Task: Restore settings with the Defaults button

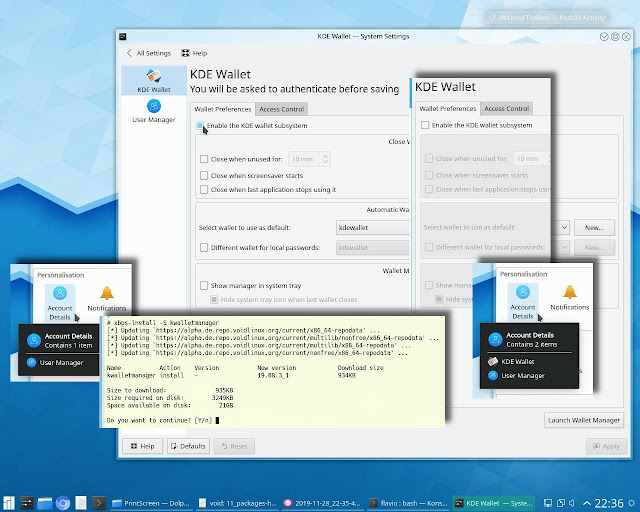Action: click(188, 446)
